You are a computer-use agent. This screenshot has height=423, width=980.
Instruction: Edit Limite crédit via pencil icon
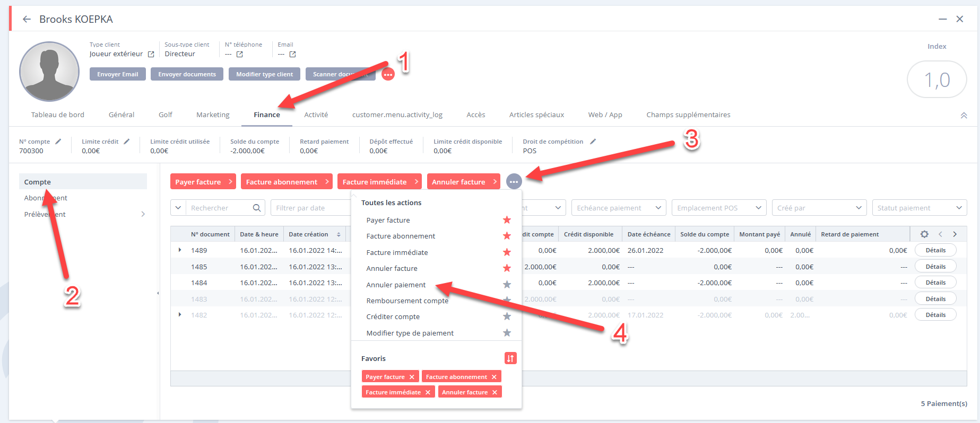coord(126,142)
